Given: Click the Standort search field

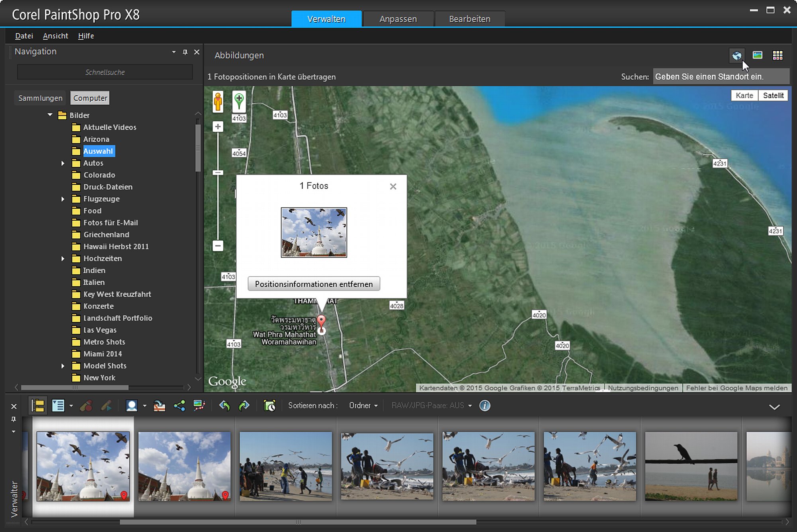Looking at the screenshot, I should point(721,77).
